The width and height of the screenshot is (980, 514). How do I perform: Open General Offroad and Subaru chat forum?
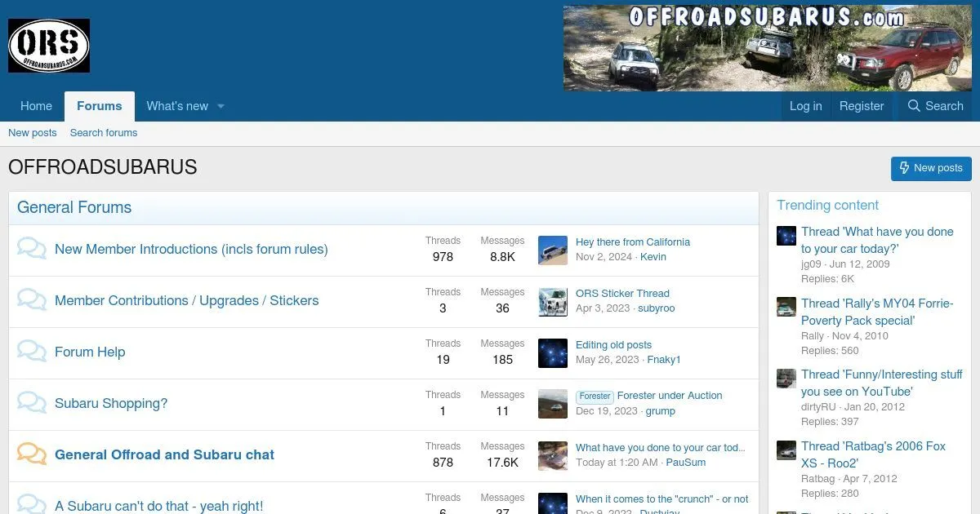[164, 454]
